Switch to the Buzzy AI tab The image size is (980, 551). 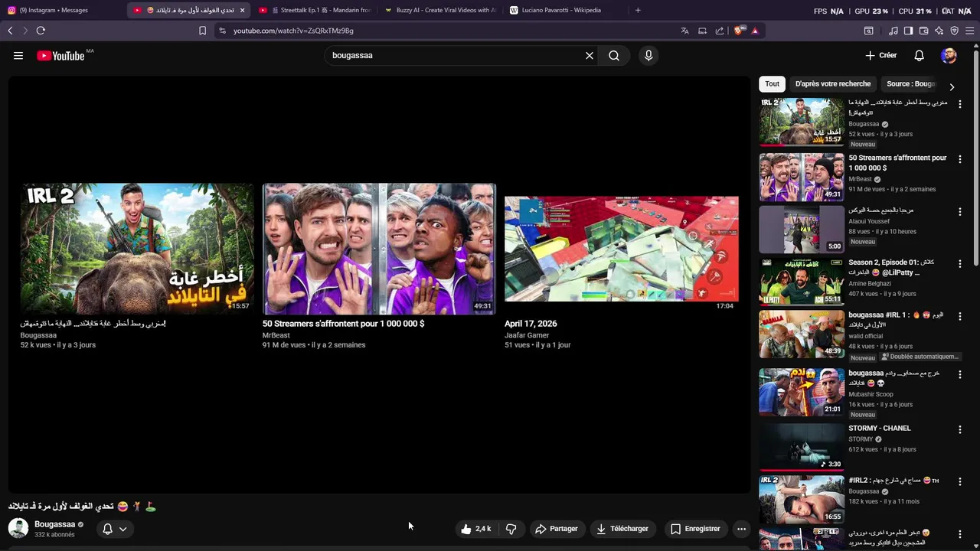click(440, 10)
